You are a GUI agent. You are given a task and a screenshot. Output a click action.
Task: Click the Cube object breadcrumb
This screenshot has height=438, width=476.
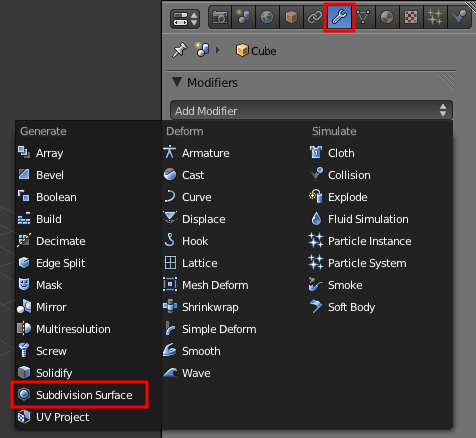[256, 51]
